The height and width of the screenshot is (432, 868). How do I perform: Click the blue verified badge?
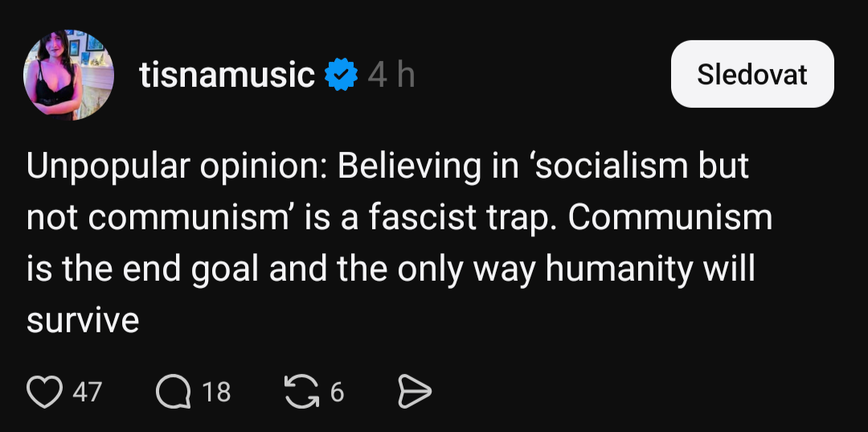341,75
